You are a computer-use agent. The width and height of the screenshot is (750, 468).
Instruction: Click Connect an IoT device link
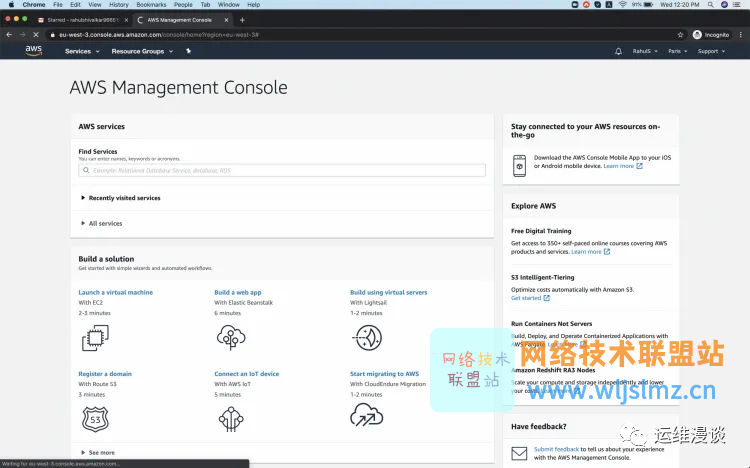(x=246, y=374)
